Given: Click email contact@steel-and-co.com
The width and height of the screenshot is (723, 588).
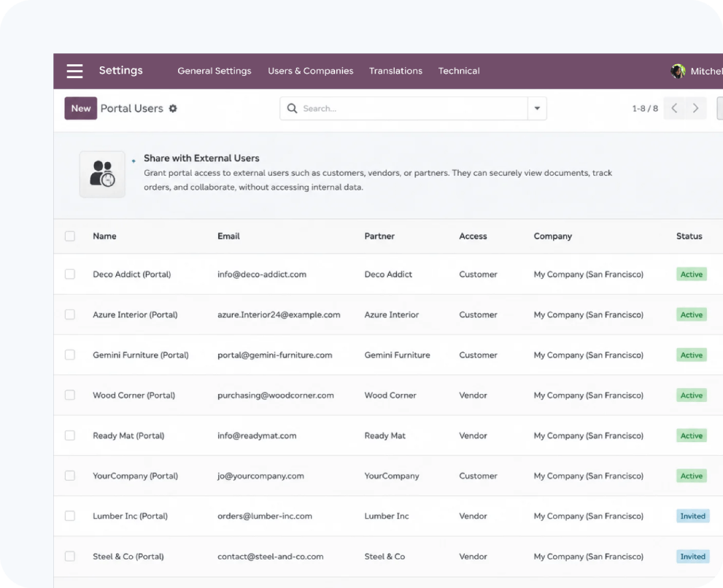Looking at the screenshot, I should click(x=271, y=557).
